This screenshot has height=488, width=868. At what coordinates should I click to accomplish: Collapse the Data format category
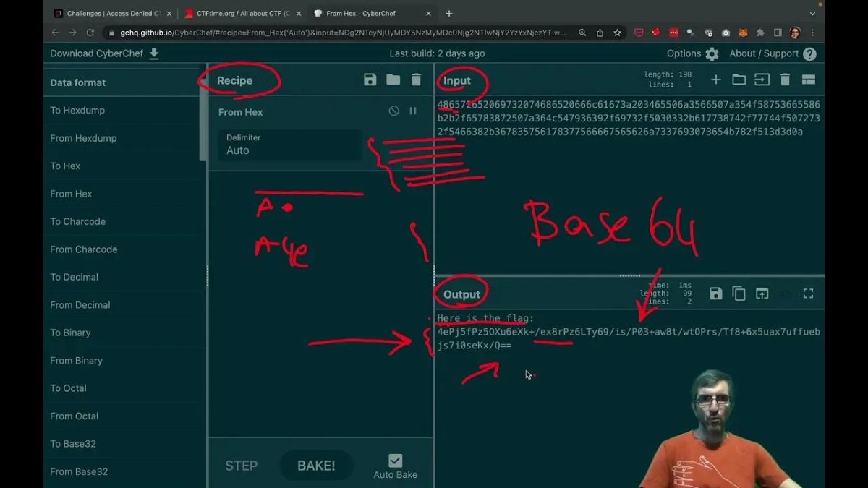[x=120, y=82]
